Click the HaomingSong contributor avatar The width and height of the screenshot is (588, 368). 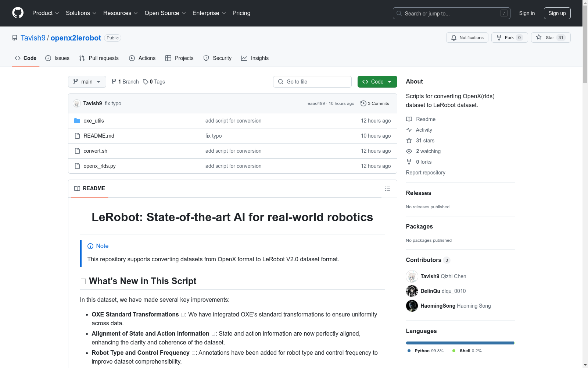tap(412, 306)
